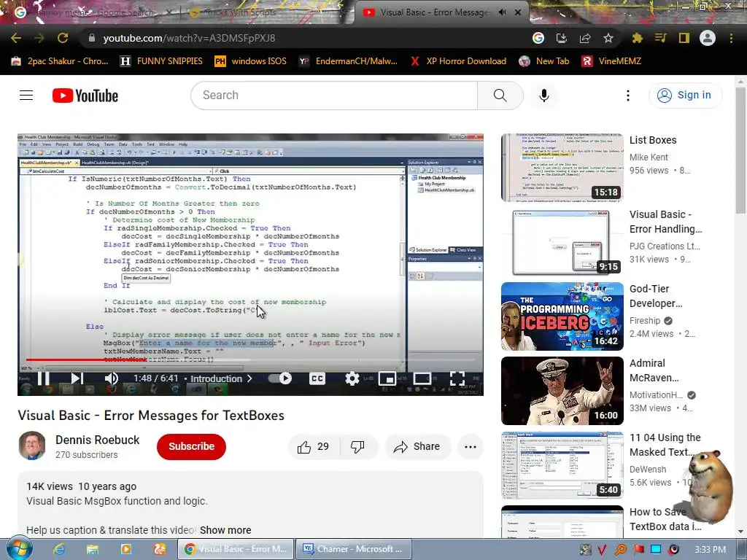Mute the Visual Basic tab's audio icon

coord(502,12)
